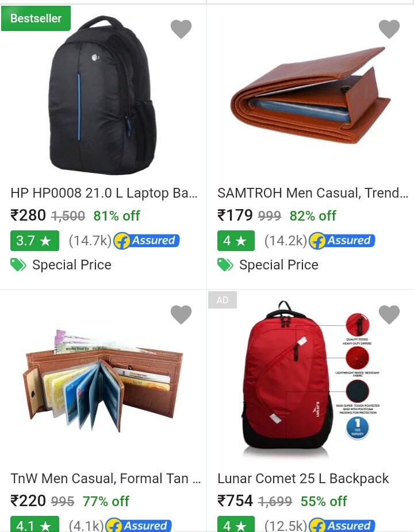
Task: Tap the heart icon on Lunar Comet backpack
Action: click(389, 314)
